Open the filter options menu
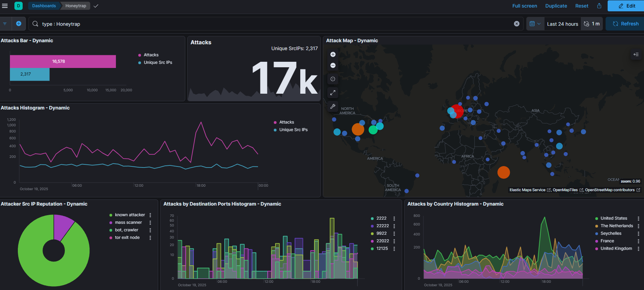 pos(5,24)
